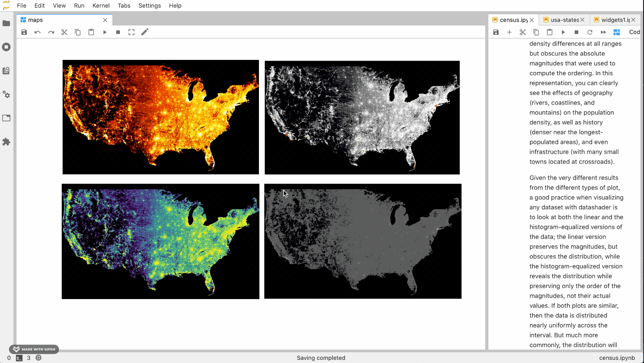Select the orange fire-colormap US map
This screenshot has height=363, width=644.
pos(161,117)
